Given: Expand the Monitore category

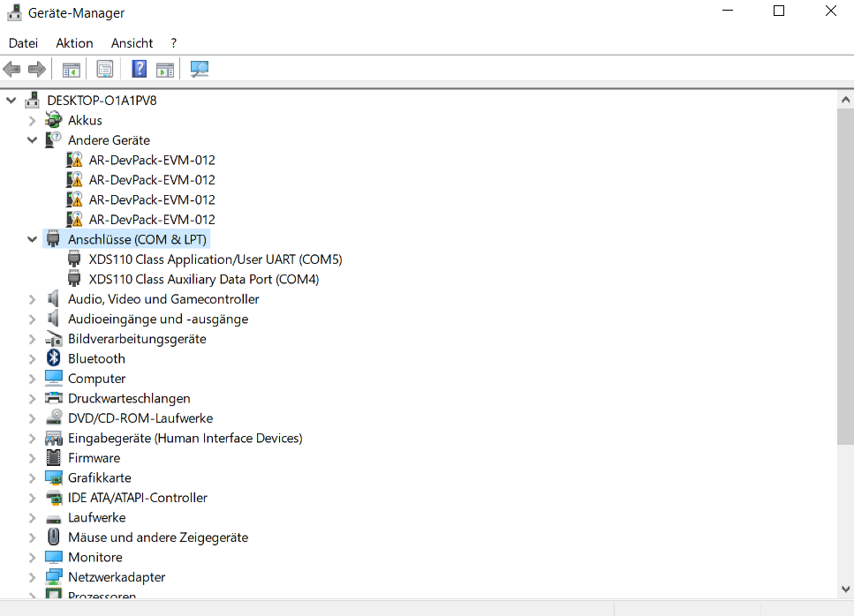Looking at the screenshot, I should (x=32, y=557).
